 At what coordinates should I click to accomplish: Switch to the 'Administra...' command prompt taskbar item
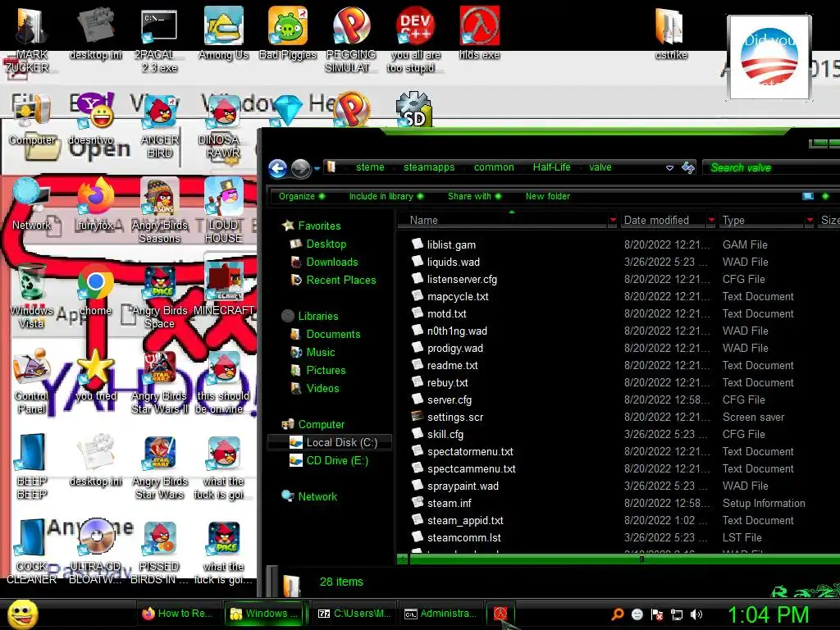coord(441,614)
